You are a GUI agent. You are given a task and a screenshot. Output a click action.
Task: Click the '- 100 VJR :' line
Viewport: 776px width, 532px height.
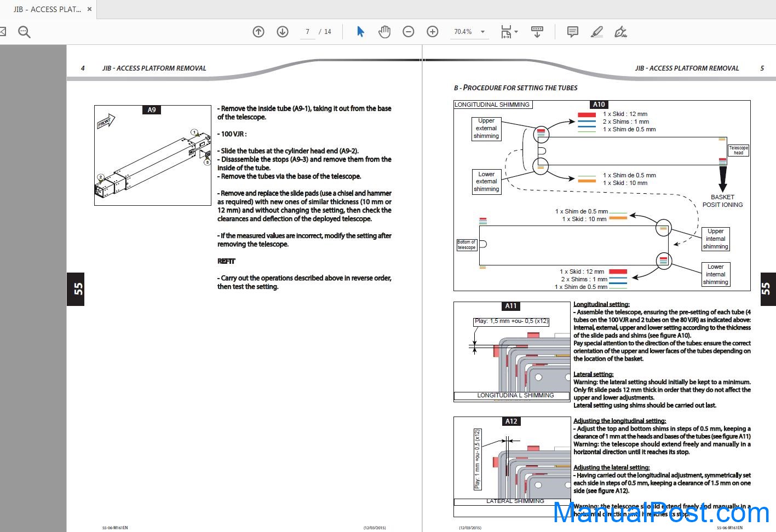tap(232, 134)
